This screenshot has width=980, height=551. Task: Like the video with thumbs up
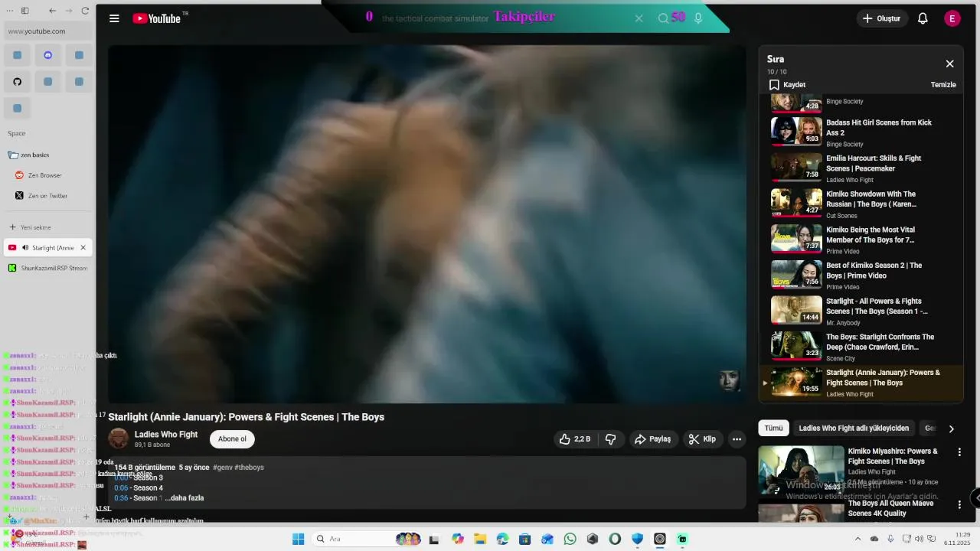[x=574, y=439]
